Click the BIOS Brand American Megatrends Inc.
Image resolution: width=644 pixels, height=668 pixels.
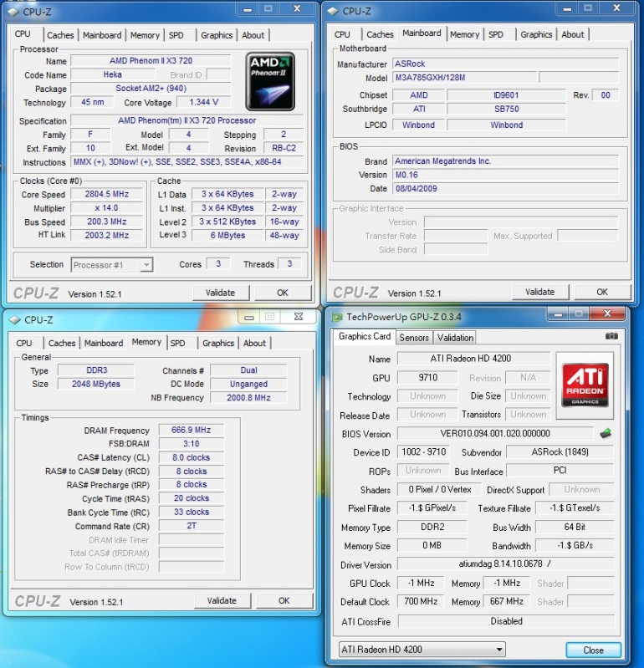tap(505, 161)
